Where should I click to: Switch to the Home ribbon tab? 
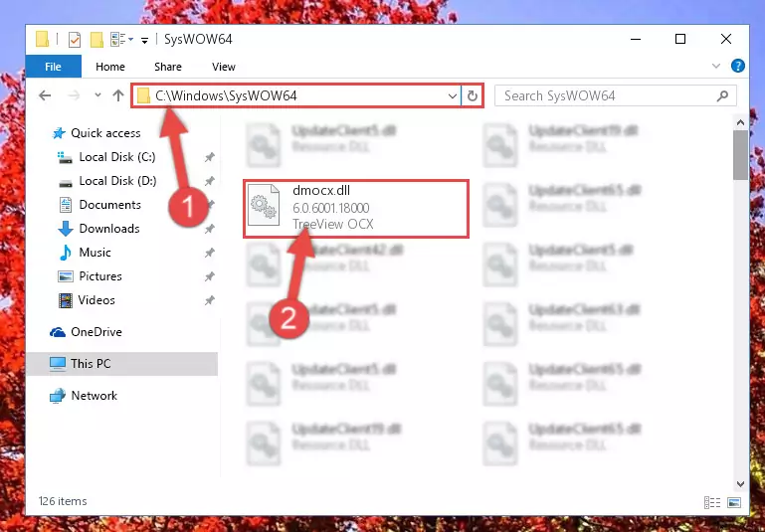coord(110,67)
